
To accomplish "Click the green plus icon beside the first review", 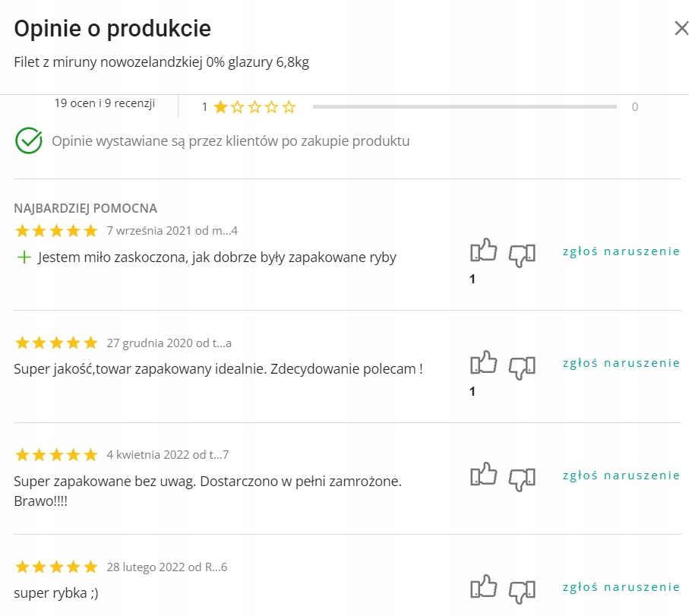I will 24,257.
